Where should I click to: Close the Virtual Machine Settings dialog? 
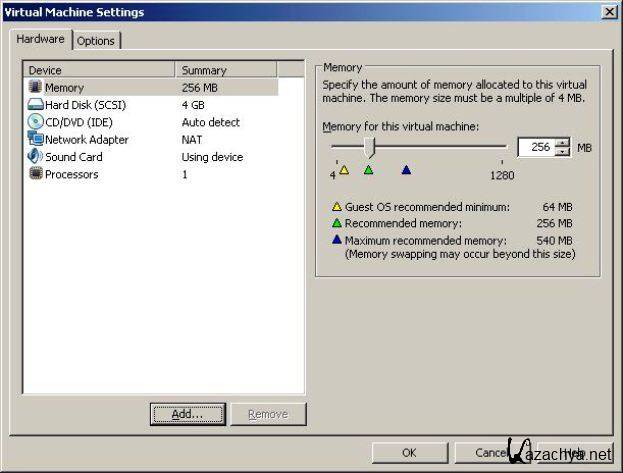pyautogui.click(x=609, y=12)
